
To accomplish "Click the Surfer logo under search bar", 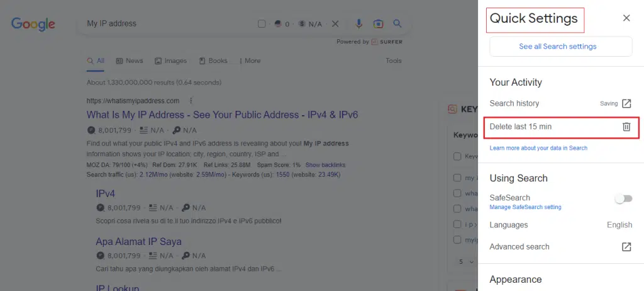I will pyautogui.click(x=387, y=42).
